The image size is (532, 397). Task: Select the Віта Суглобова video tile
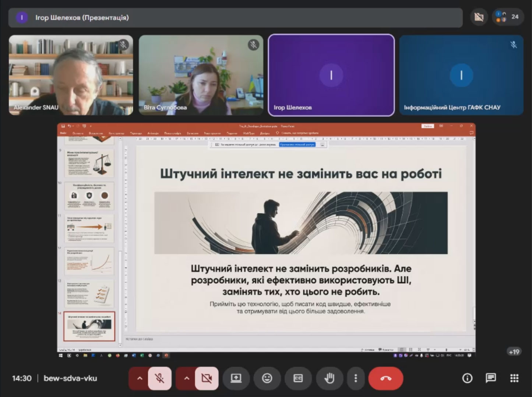(x=201, y=75)
